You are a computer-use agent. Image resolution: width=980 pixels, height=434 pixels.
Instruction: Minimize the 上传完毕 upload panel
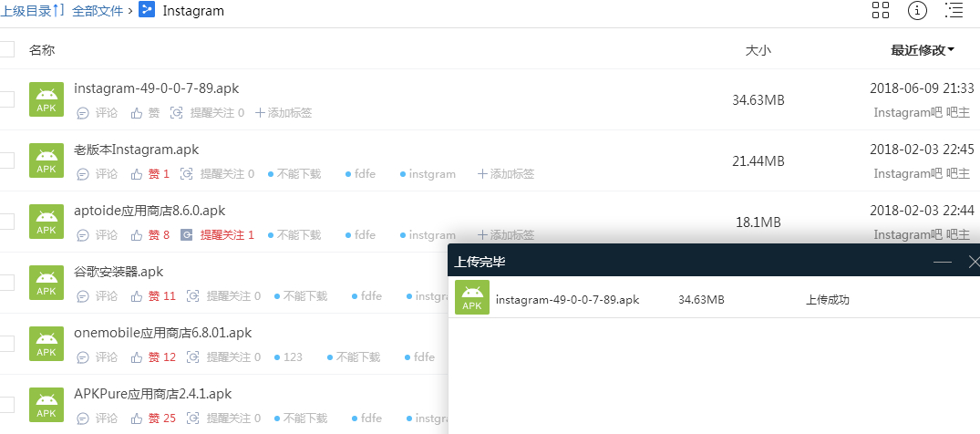pos(943,262)
